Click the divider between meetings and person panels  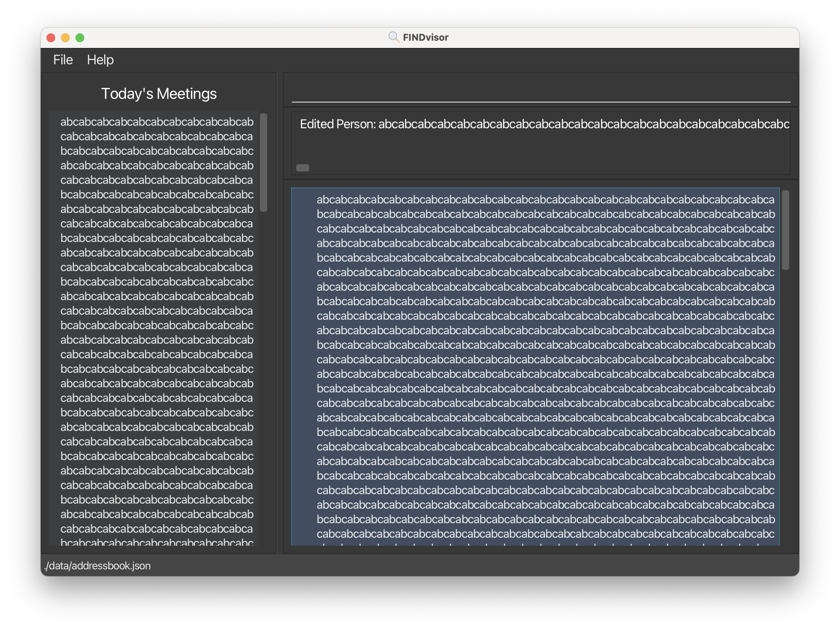pos(280,312)
